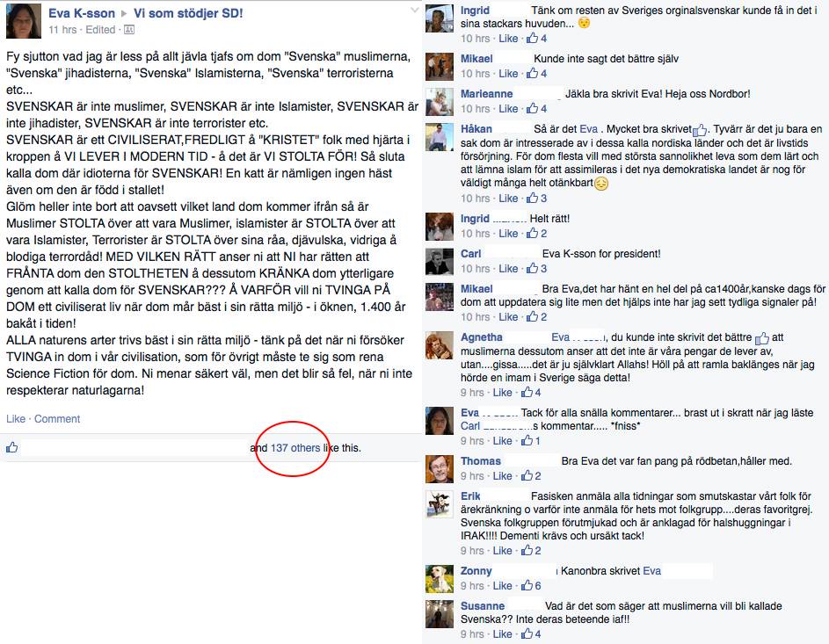This screenshot has height=644, width=829.
Task: Click thumbs-up count on Carl's comment
Action: [x=536, y=268]
